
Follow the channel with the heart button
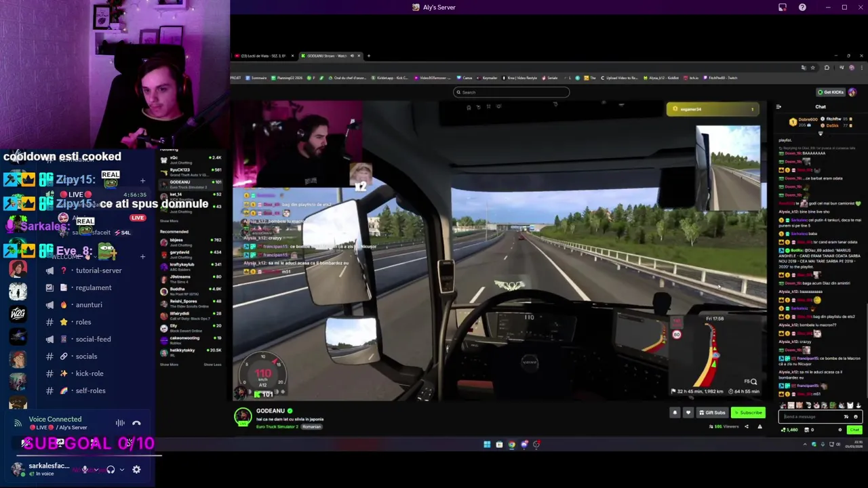[x=688, y=413]
